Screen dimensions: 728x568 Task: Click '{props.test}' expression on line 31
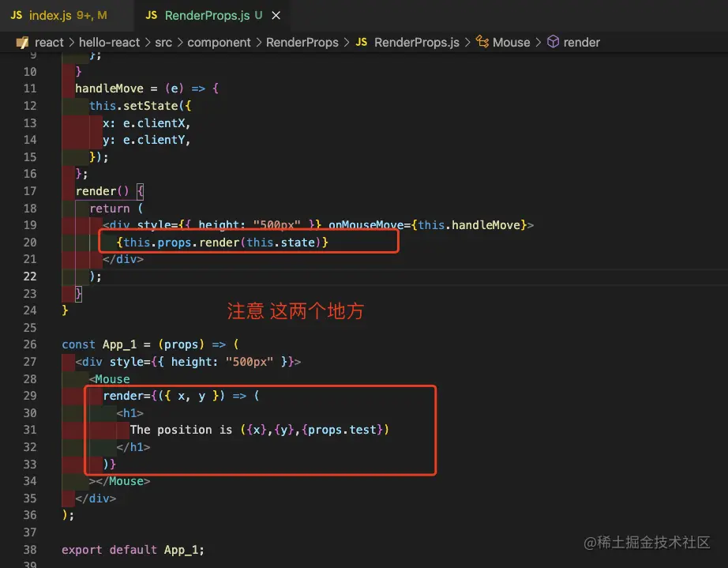342,430
